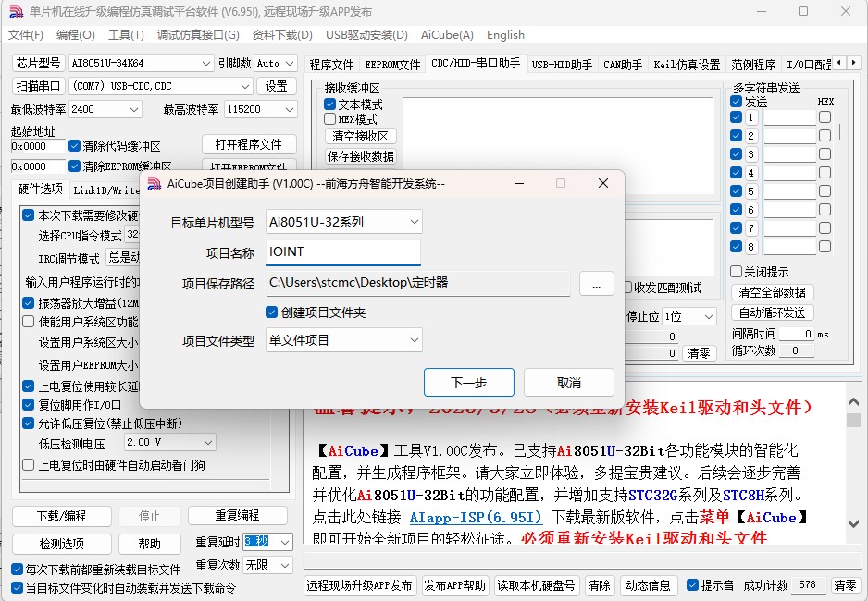Open 最低波特率 2400 dropdown
The image size is (868, 601).
pyautogui.click(x=105, y=109)
